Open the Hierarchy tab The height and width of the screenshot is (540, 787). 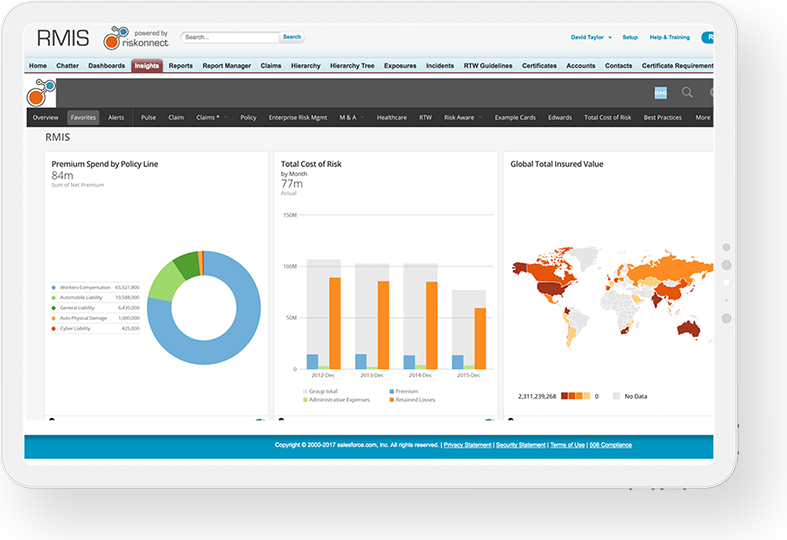[x=306, y=66]
